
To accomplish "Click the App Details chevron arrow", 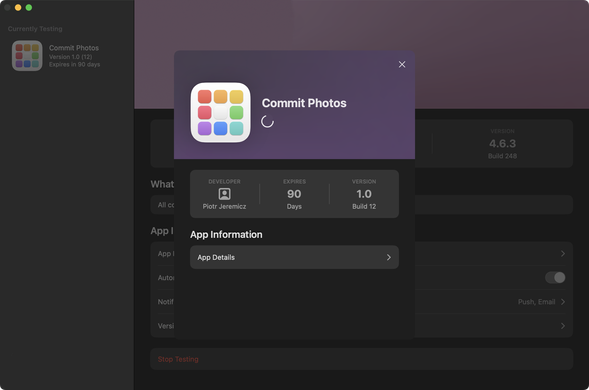I will (x=389, y=257).
